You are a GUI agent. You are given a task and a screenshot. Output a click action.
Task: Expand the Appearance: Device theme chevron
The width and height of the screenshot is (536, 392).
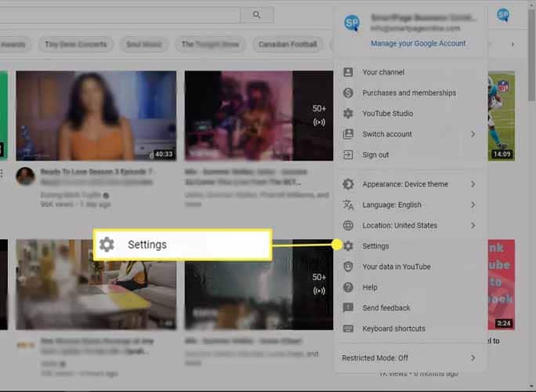point(473,184)
